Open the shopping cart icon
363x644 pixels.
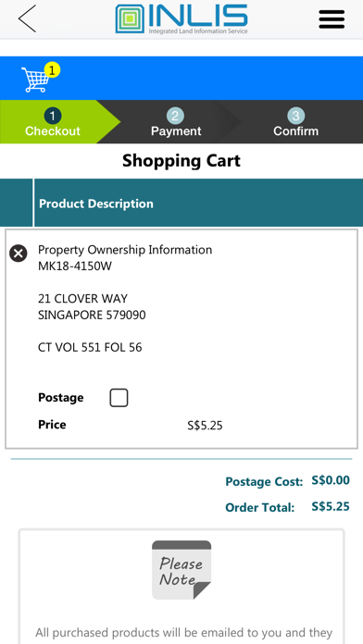[x=36, y=80]
